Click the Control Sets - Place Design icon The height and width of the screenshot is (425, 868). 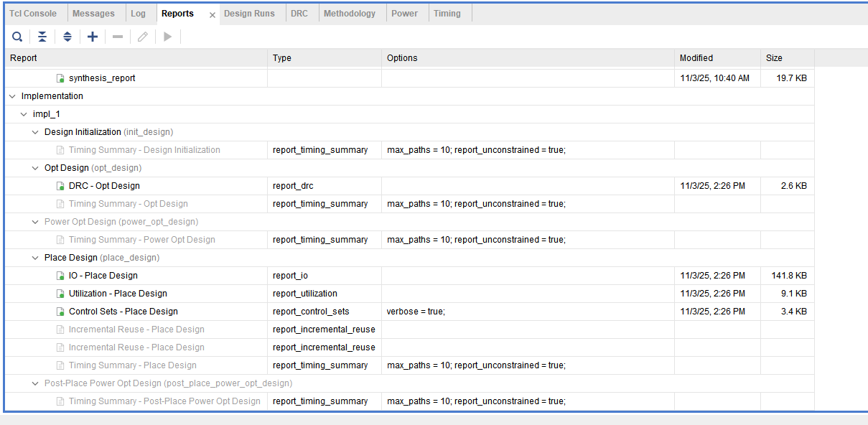coord(61,312)
